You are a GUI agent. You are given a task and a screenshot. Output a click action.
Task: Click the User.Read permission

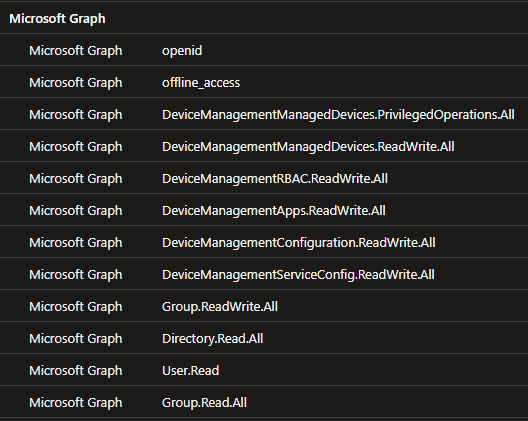pos(191,370)
